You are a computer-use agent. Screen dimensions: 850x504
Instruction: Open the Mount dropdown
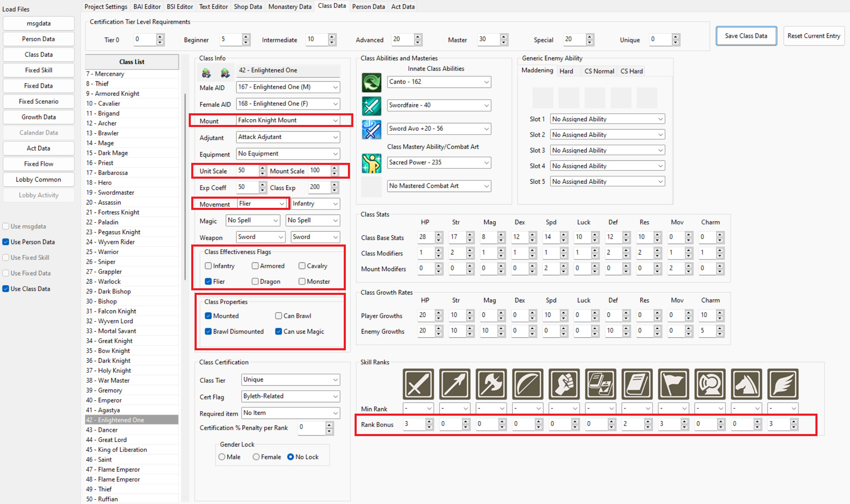(288, 120)
